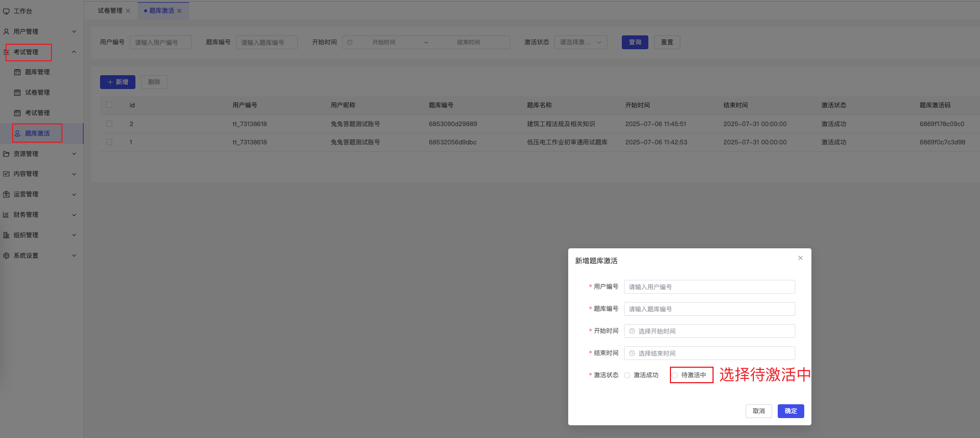Click the 用户管理 person icon
The height and width of the screenshot is (438, 980).
point(6,32)
